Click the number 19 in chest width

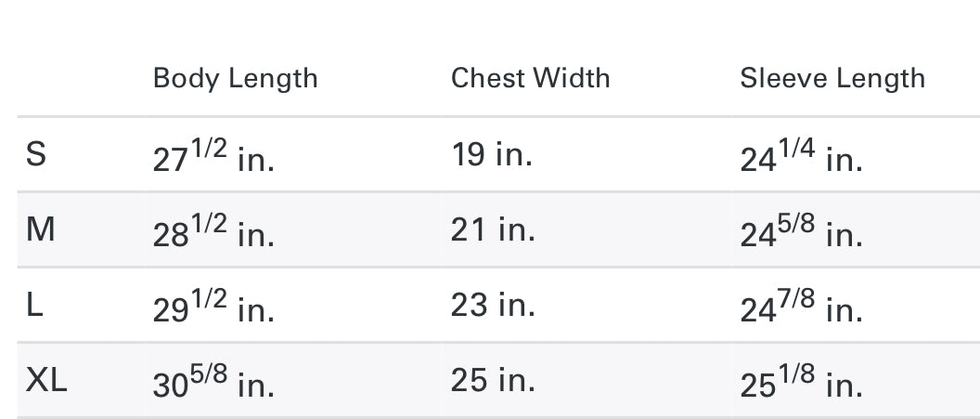point(467,154)
